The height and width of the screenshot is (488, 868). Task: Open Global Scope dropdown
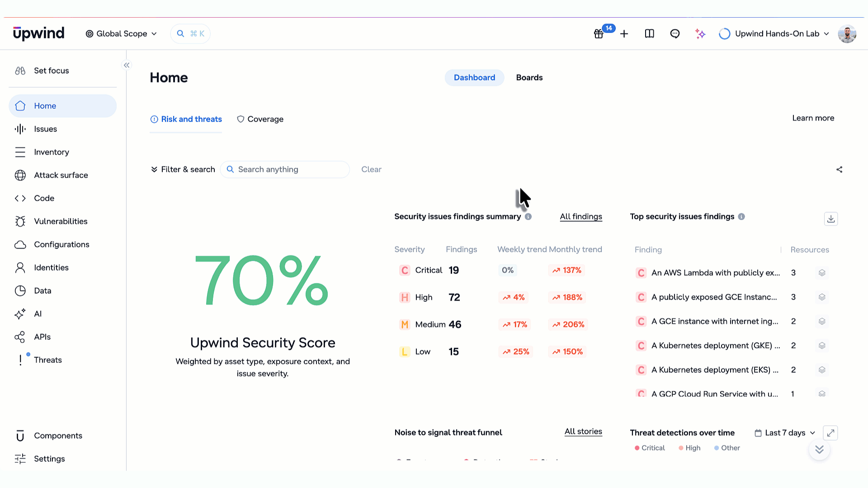(121, 34)
